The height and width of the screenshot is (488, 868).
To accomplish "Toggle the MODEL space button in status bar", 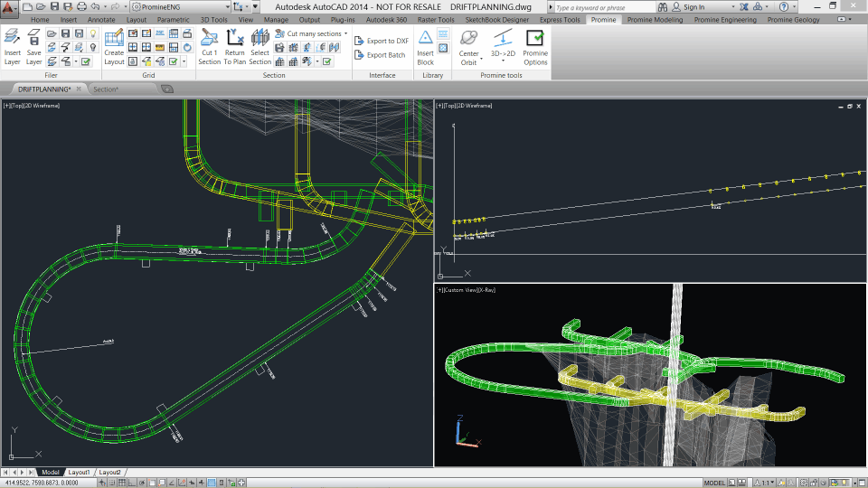I will (x=716, y=483).
